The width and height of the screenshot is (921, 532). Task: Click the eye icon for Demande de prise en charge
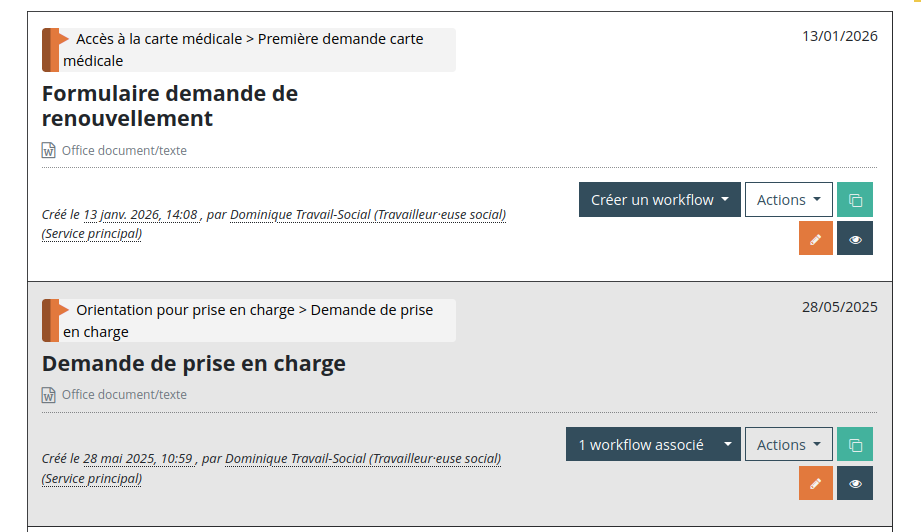(855, 484)
